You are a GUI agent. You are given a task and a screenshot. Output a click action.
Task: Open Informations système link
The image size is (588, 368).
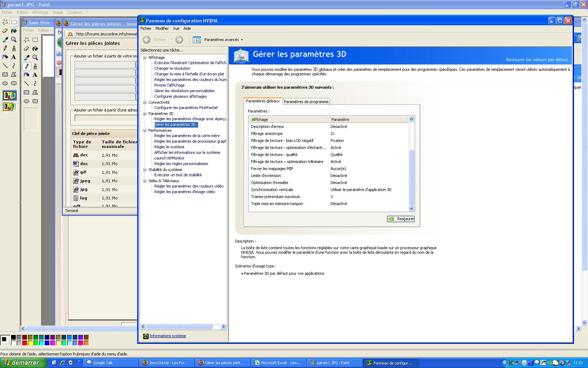click(168, 336)
